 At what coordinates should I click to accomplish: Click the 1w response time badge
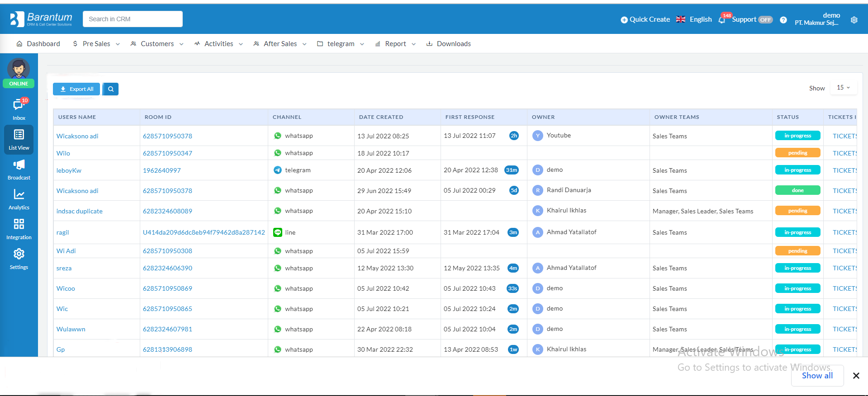click(x=513, y=349)
